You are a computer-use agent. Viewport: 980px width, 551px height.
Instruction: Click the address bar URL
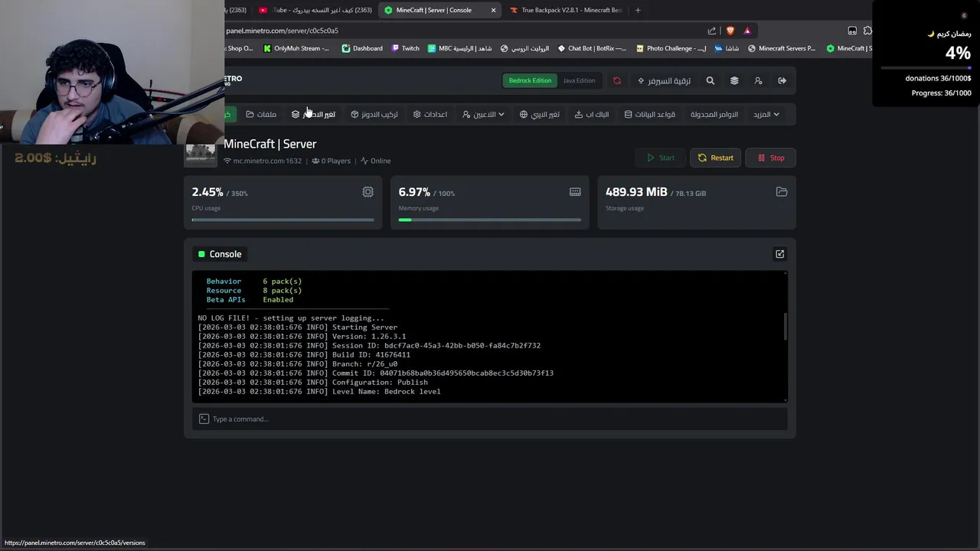pos(282,31)
